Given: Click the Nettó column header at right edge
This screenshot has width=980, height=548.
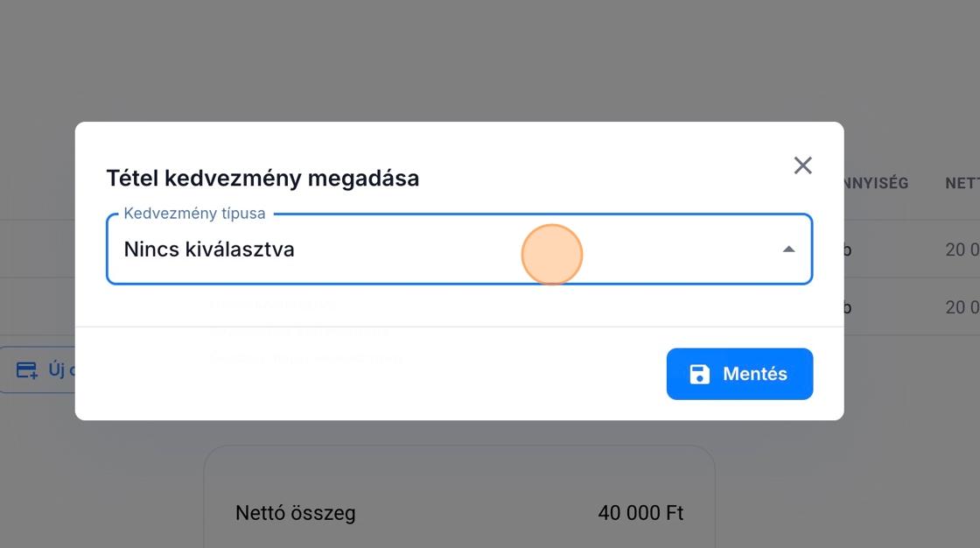Looking at the screenshot, I should (x=962, y=184).
